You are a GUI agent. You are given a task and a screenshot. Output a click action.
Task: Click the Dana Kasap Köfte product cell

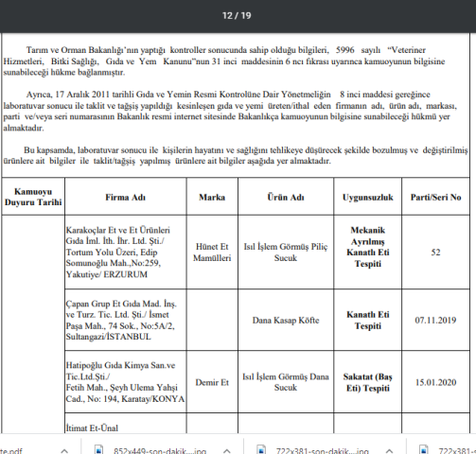286,320
